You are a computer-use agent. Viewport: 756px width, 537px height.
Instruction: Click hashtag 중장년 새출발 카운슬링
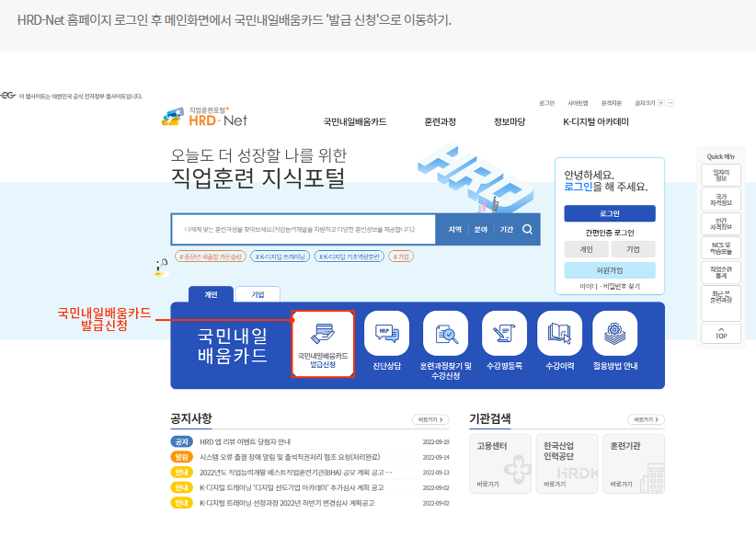click(x=211, y=257)
